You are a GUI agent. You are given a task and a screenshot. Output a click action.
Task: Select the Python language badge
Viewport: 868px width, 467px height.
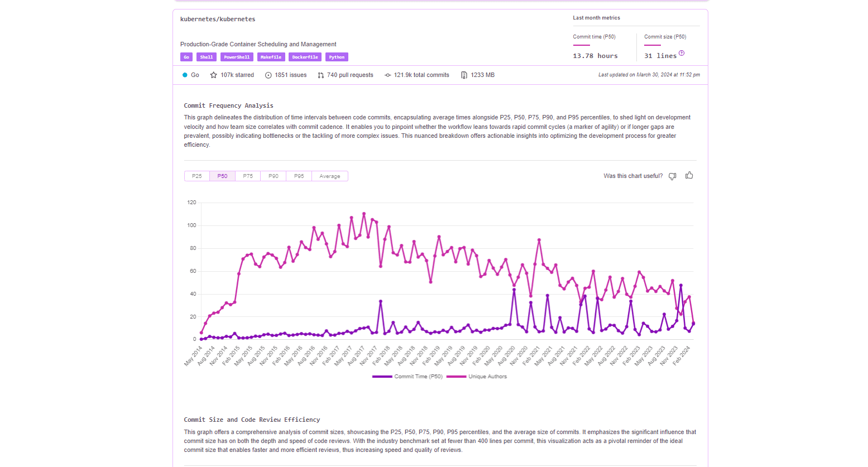[337, 56]
